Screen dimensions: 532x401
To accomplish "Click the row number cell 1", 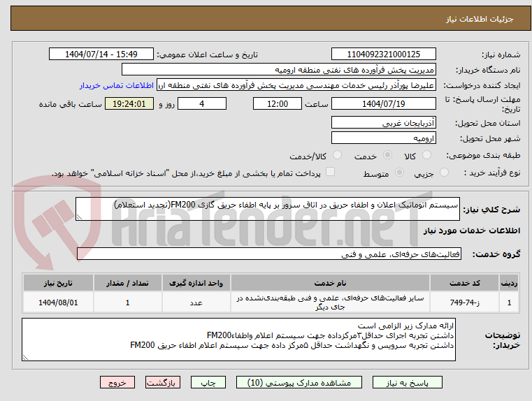I will (x=509, y=302).
